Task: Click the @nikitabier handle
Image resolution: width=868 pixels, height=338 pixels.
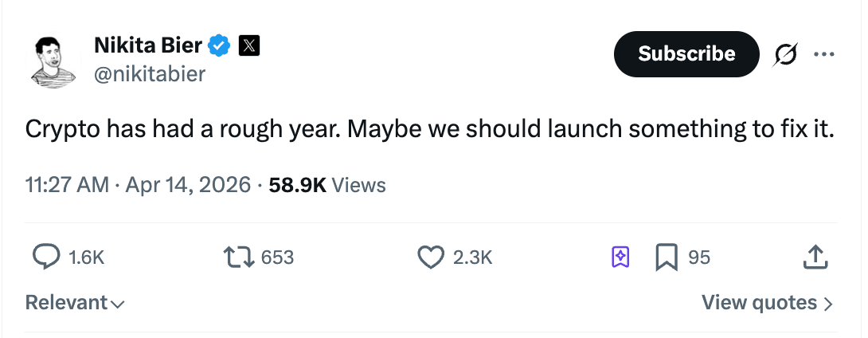Action: [x=150, y=73]
